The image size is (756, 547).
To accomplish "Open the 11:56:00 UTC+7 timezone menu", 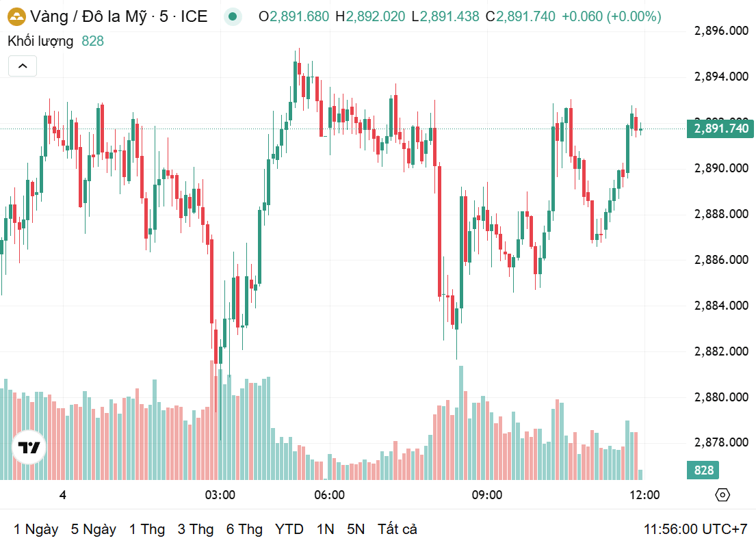I will point(695,529).
